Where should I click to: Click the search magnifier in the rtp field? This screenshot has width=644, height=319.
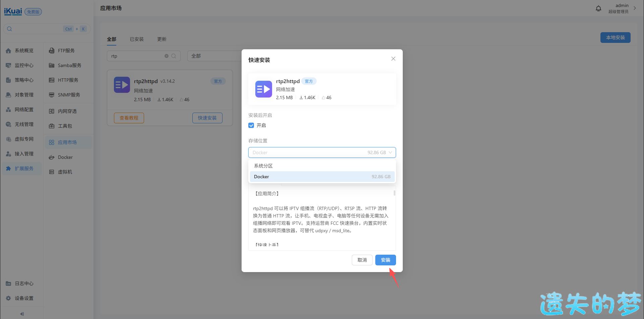pyautogui.click(x=174, y=56)
